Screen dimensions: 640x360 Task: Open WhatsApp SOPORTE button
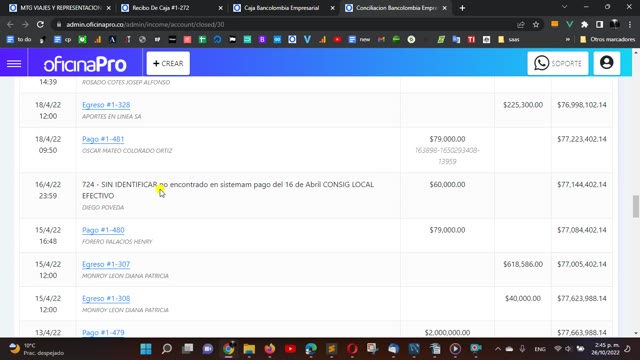(x=558, y=63)
